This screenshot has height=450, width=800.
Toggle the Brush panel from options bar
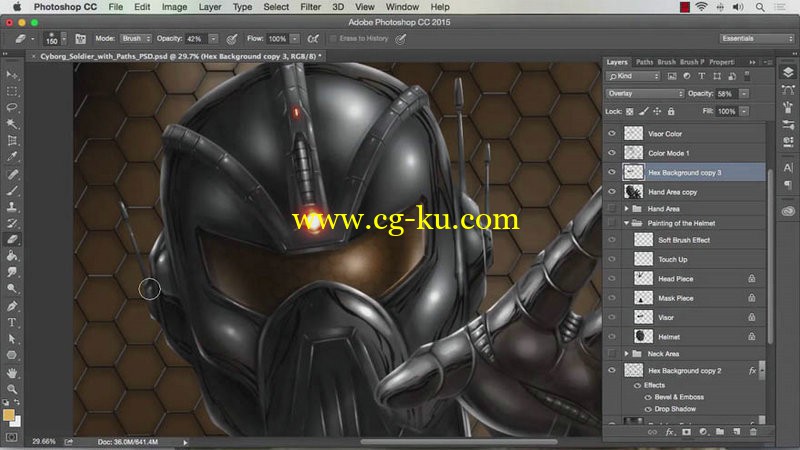tap(80, 39)
